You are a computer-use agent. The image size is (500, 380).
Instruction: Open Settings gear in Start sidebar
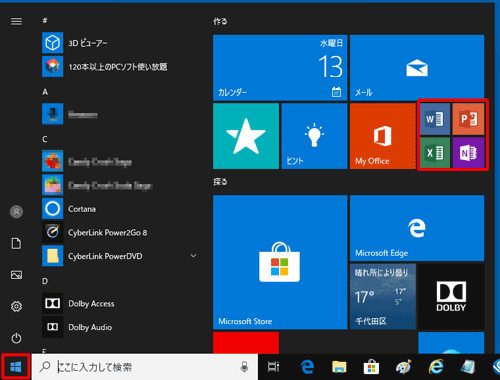click(x=16, y=306)
